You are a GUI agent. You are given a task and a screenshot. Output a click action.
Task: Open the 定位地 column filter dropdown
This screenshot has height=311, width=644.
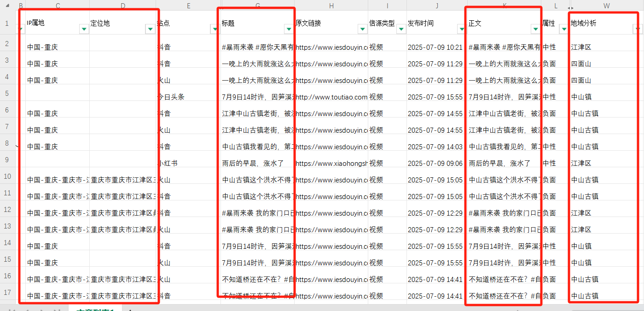click(x=150, y=29)
